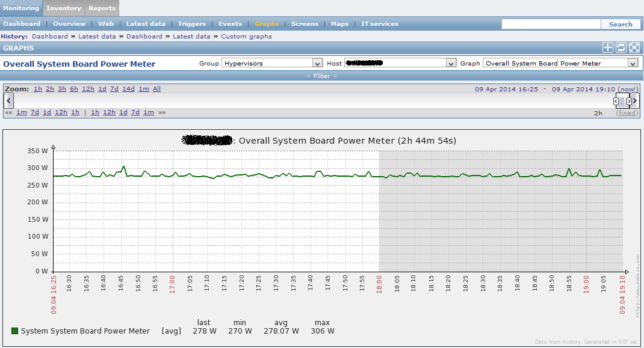Zoom graph to 1h
This screenshot has width=644, height=348.
[x=38, y=88]
